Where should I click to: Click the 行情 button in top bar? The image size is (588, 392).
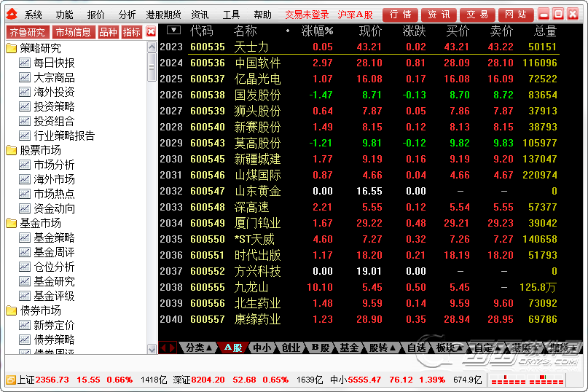coord(400,15)
